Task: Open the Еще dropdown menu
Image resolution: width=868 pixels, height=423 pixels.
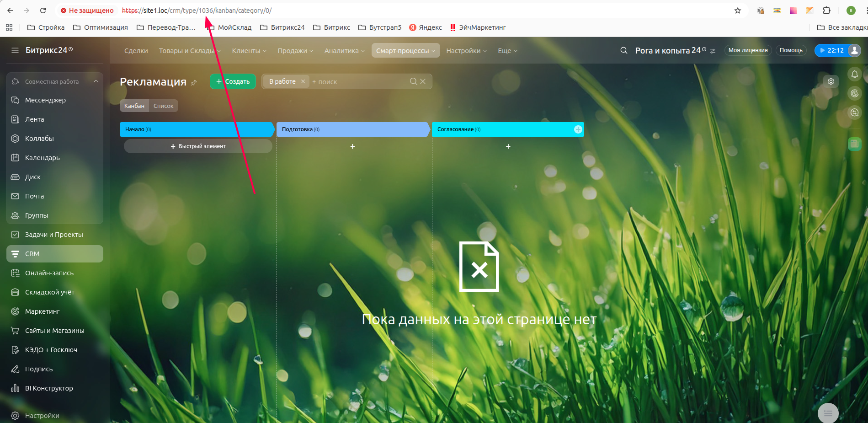Action: point(507,51)
